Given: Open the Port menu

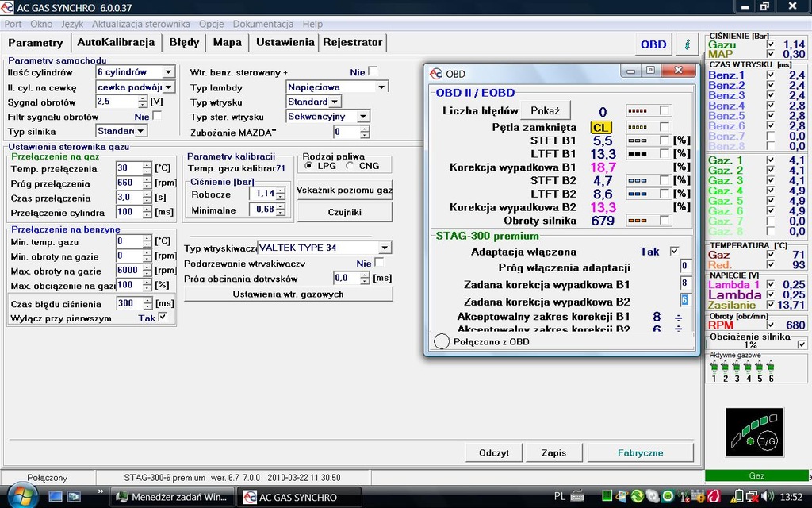Looking at the screenshot, I should click(x=13, y=24).
